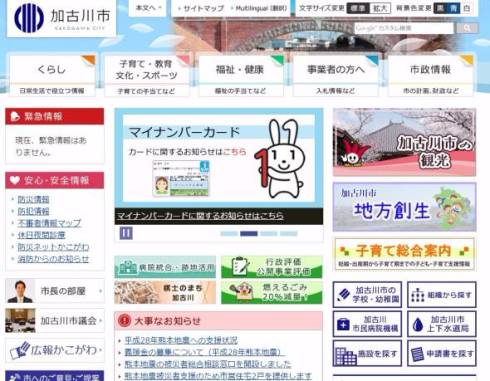Click the hospital building icon on 病院統合 banner
Screen dimensions: 490x381
[128, 267]
